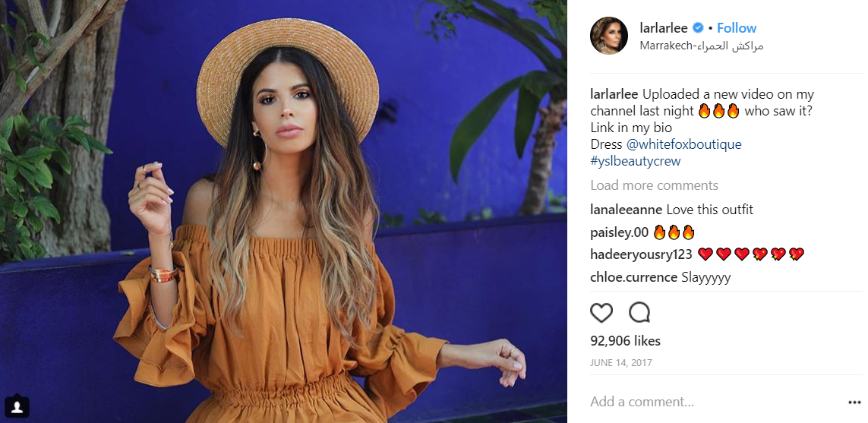
Task: Click the verified badge next to larlarlee
Action: (x=699, y=27)
